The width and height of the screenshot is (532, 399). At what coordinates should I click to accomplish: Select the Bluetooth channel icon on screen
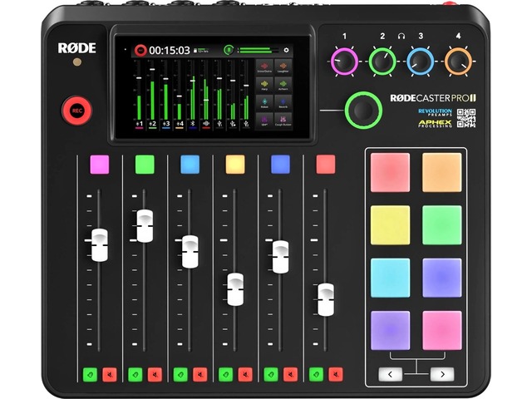[192, 124]
